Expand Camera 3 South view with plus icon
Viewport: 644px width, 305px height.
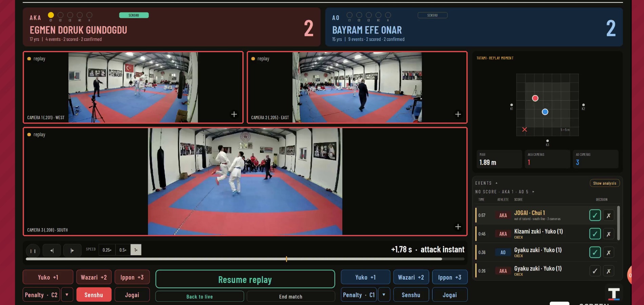click(x=458, y=226)
